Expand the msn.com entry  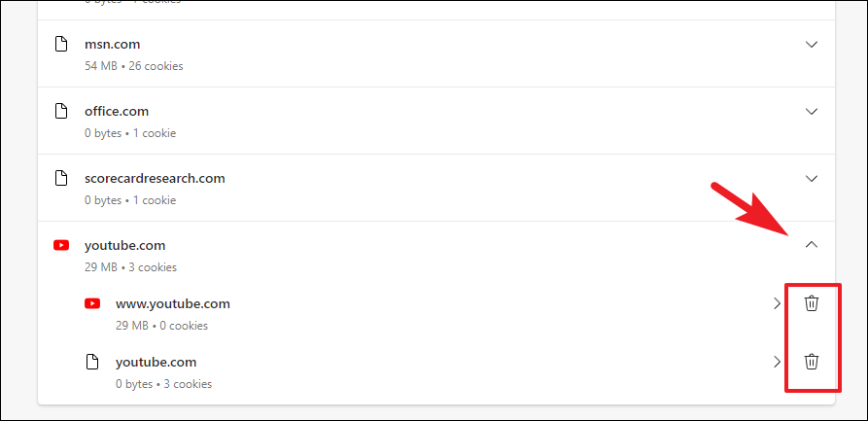click(811, 45)
